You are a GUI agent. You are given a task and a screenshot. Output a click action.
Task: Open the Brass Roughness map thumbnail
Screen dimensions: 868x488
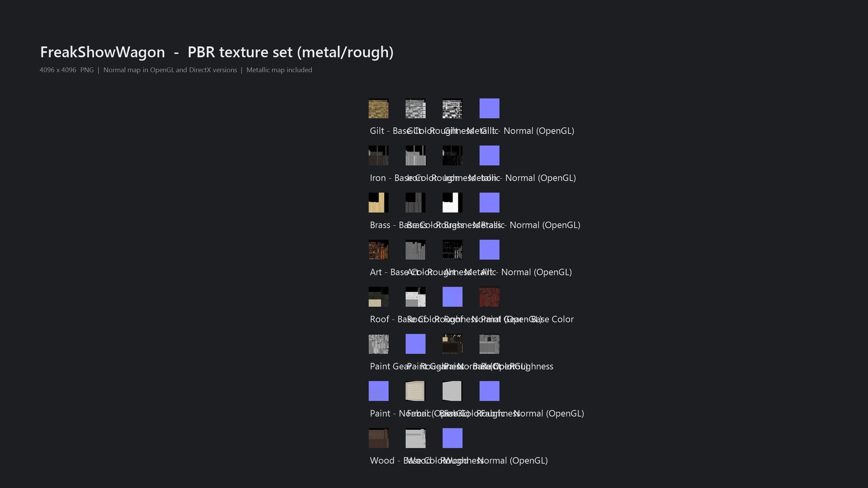(415, 202)
